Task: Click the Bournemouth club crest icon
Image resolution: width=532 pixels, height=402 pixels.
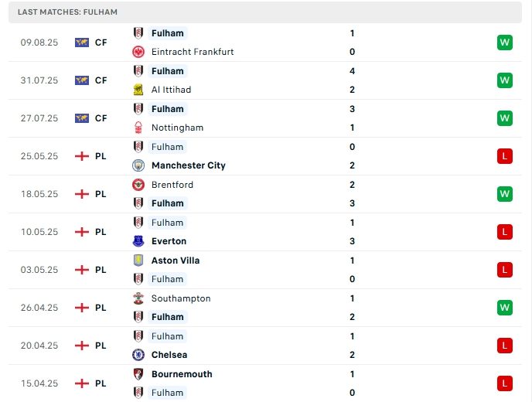Action: click(138, 374)
